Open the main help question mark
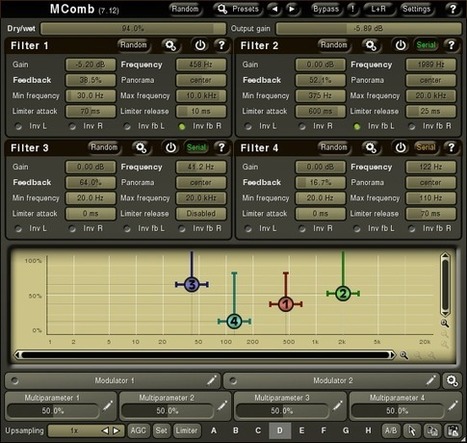467x443 pixels. click(453, 9)
